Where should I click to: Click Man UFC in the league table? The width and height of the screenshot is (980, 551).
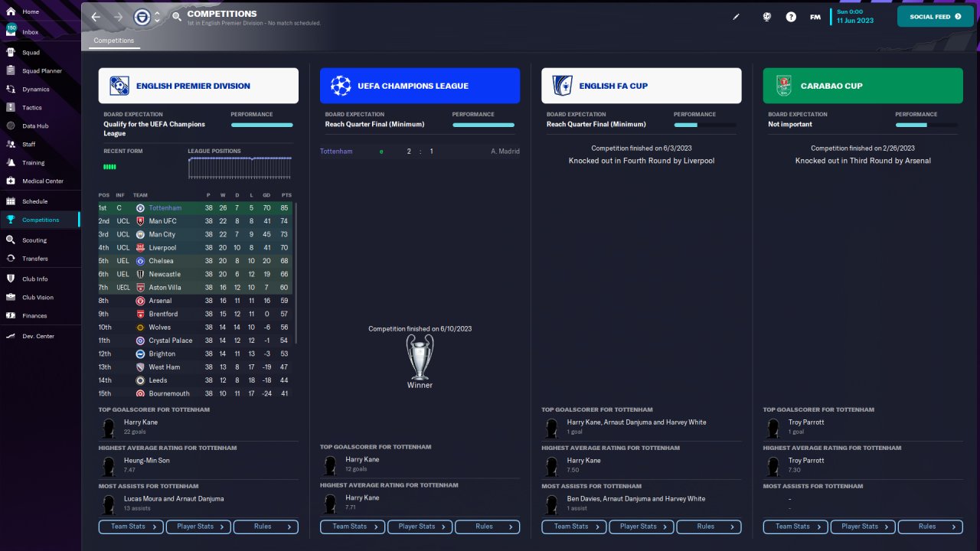click(162, 221)
